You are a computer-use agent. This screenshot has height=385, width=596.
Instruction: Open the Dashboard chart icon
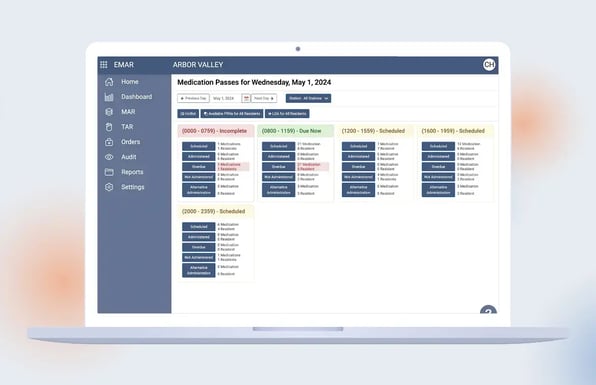click(109, 97)
